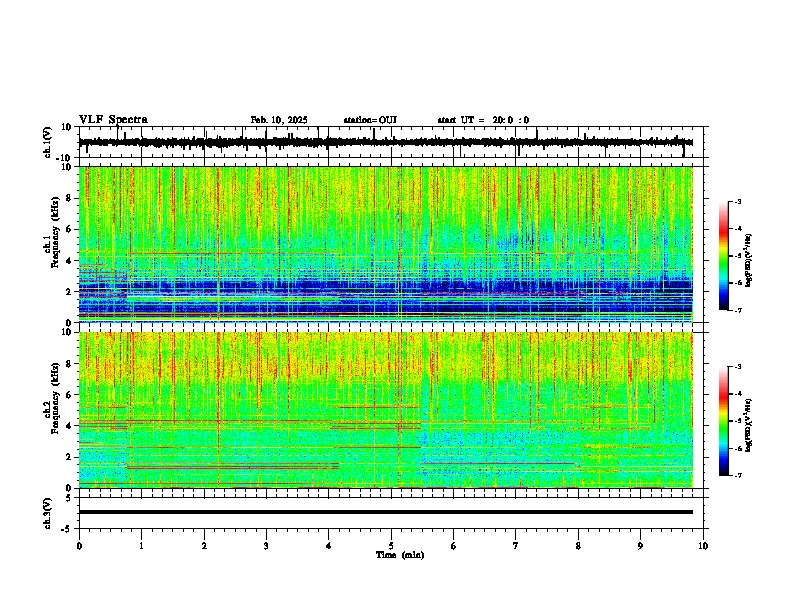The image size is (792, 612).
Task: Click the ch.1 color scale units label
Action: [750, 260]
